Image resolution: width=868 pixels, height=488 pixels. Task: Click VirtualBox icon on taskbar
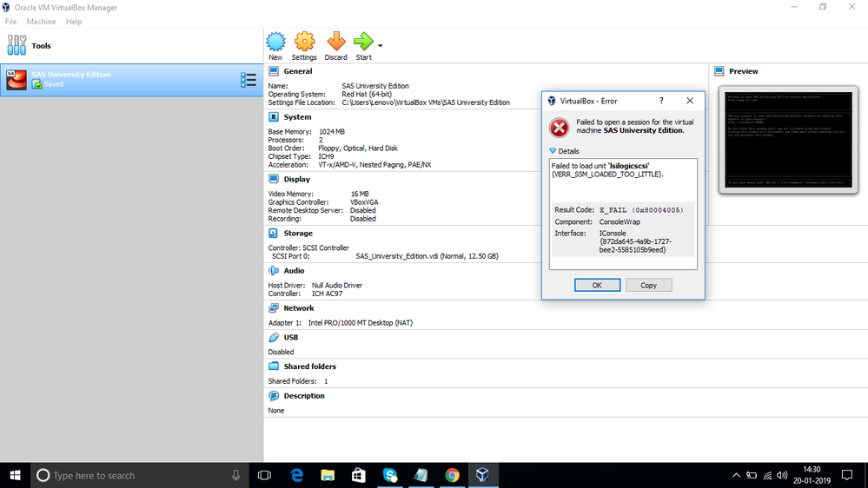pos(483,475)
